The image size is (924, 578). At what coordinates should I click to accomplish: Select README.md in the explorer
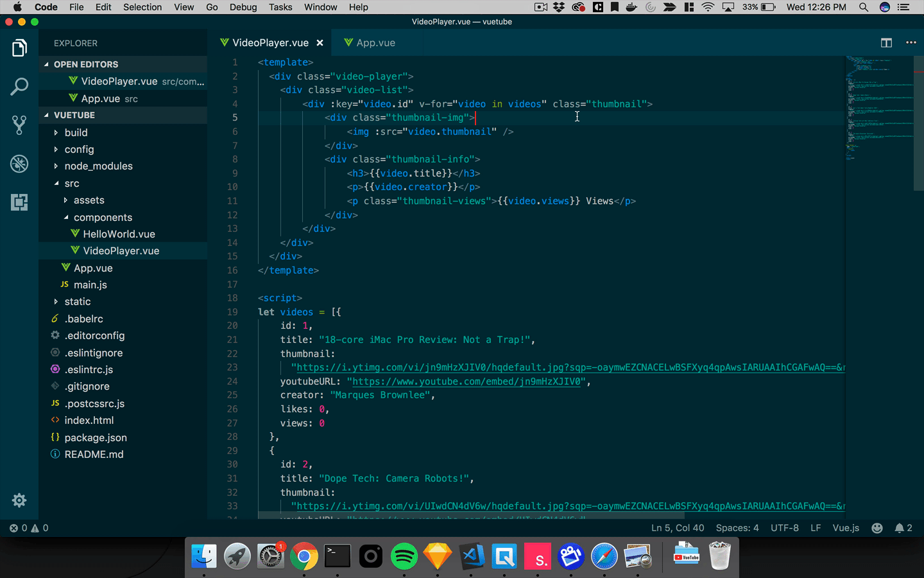[x=94, y=454]
